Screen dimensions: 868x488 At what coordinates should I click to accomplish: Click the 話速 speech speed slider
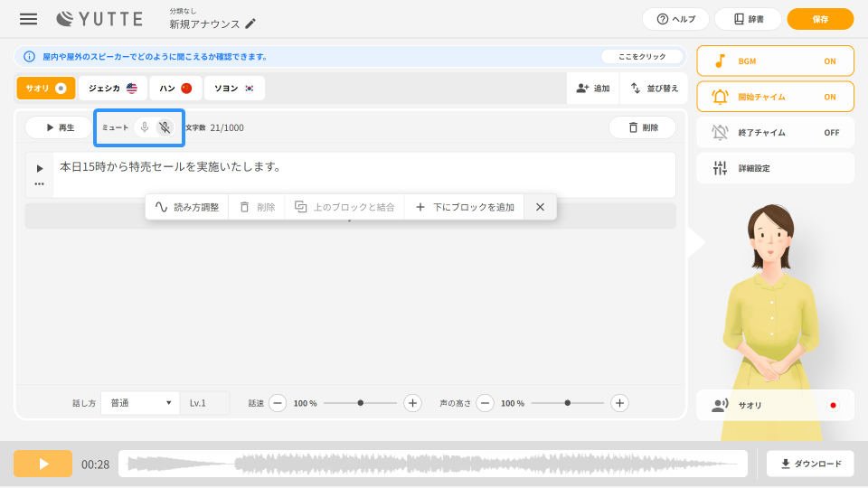coord(360,403)
